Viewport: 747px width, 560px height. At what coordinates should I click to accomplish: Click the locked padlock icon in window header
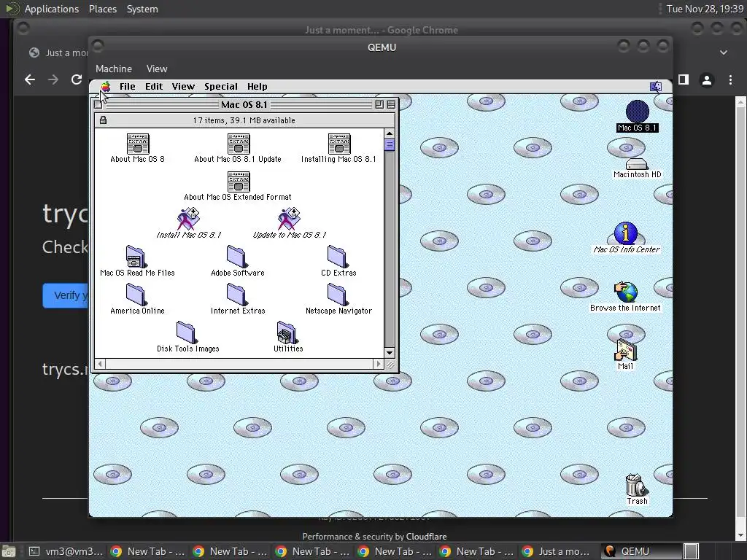point(103,120)
